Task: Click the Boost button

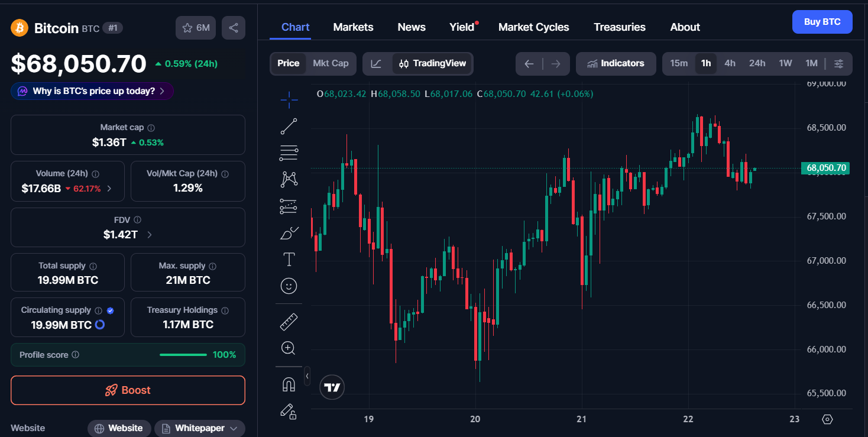Action: click(128, 390)
